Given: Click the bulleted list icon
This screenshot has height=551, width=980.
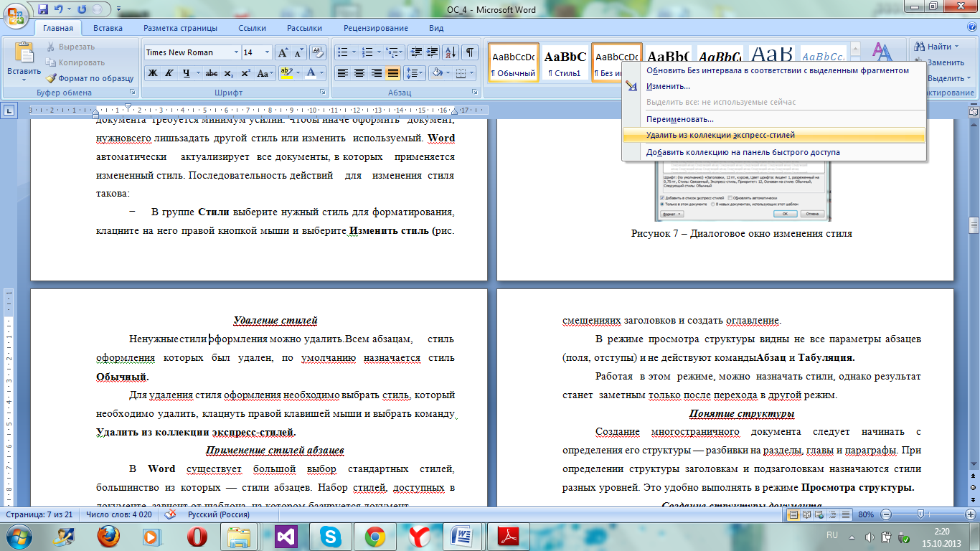Looking at the screenshot, I should pos(342,52).
